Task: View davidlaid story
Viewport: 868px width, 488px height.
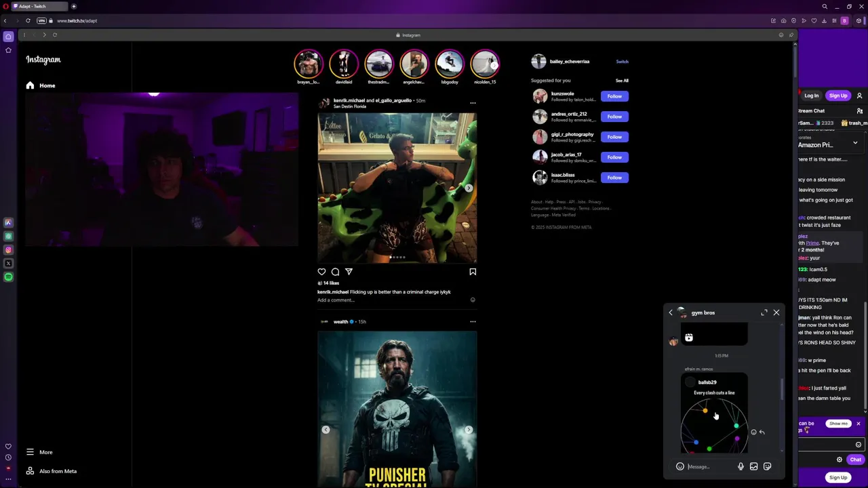Action: 344,64
